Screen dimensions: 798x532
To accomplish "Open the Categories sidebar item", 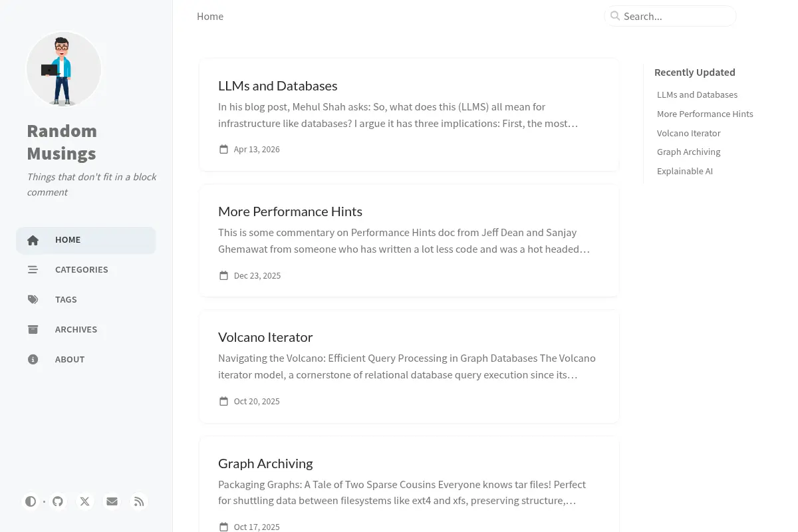I will coord(86,270).
